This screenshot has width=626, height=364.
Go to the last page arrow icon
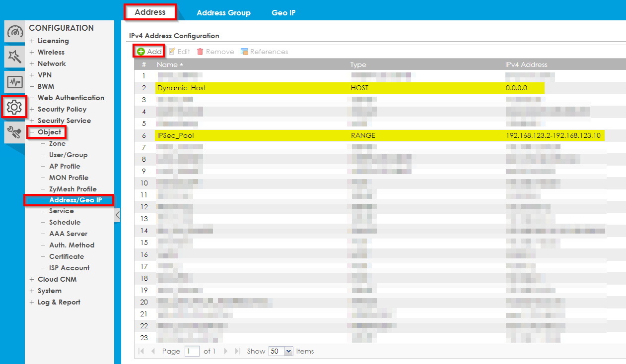(x=237, y=351)
